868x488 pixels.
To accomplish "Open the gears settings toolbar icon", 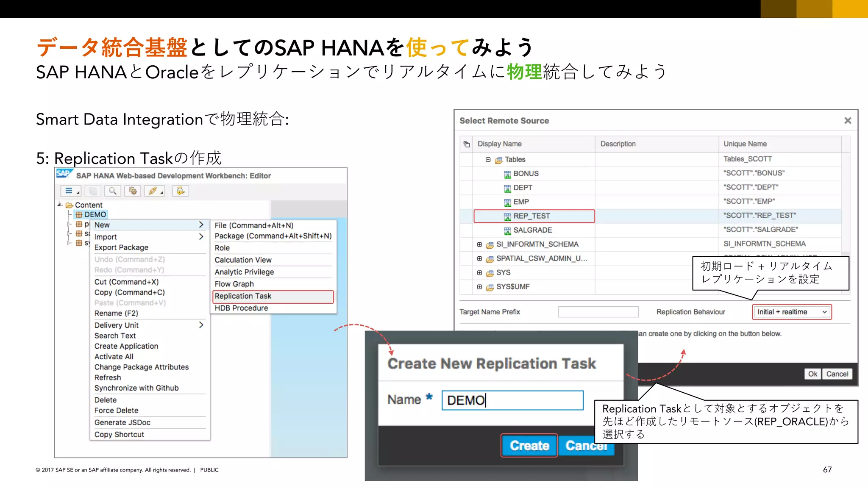I will (133, 191).
